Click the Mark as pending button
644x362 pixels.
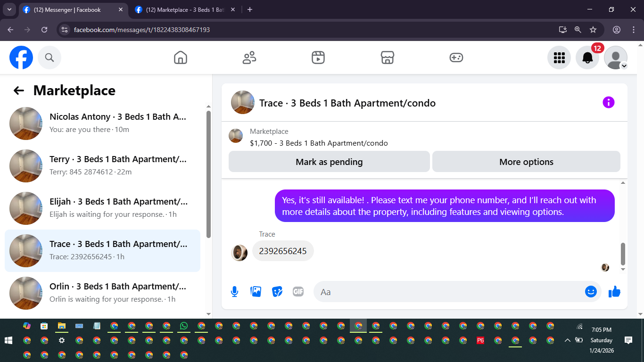point(329,162)
